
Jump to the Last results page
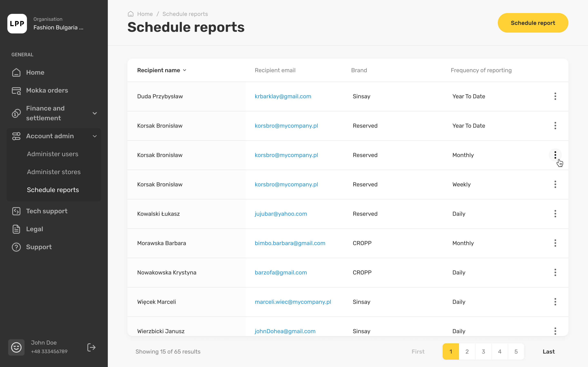click(548, 352)
